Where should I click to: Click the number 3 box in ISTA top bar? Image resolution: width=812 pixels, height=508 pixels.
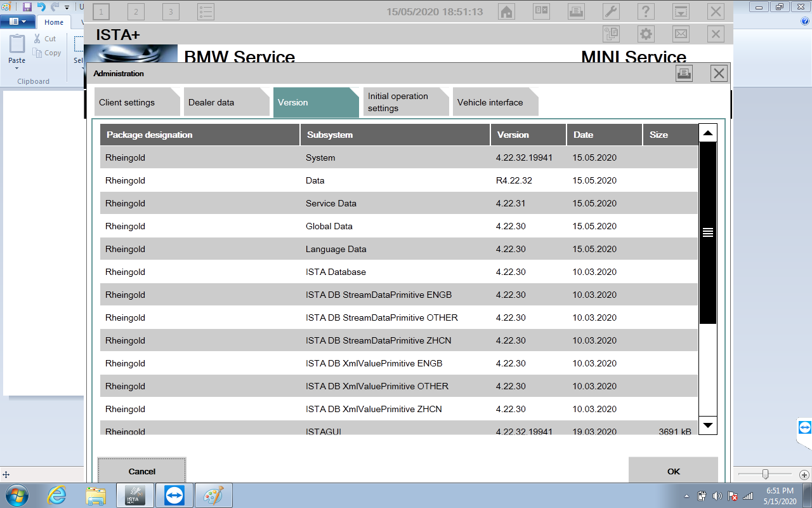click(171, 11)
